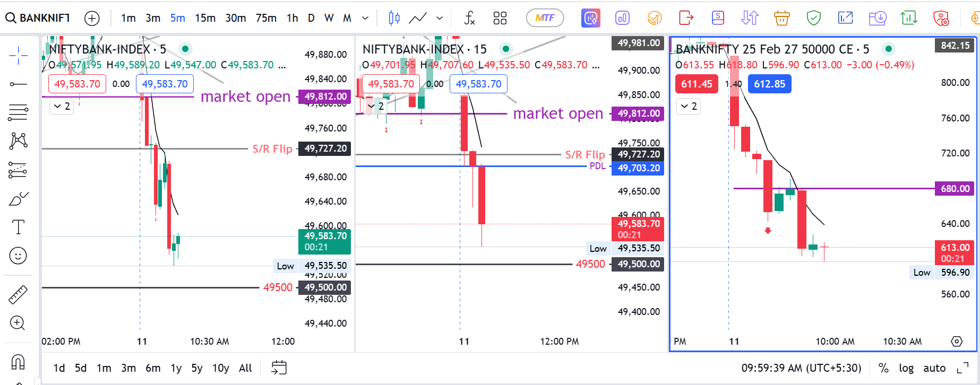This screenshot has width=980, height=385.
Task: Select the Weekly (W) timeframe
Action: [x=329, y=18]
